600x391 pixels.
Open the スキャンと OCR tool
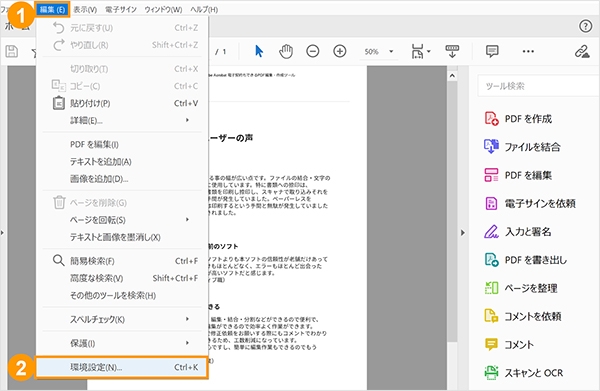(x=524, y=373)
